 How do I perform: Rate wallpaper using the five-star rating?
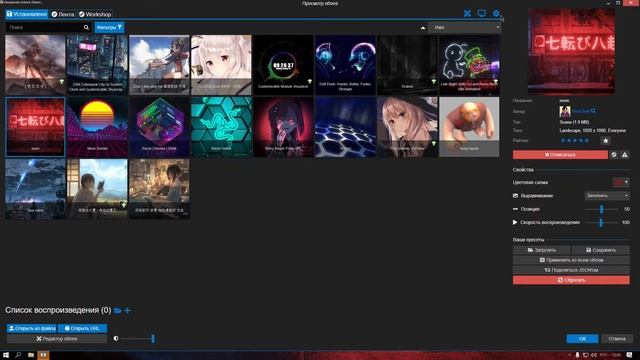pos(575,140)
